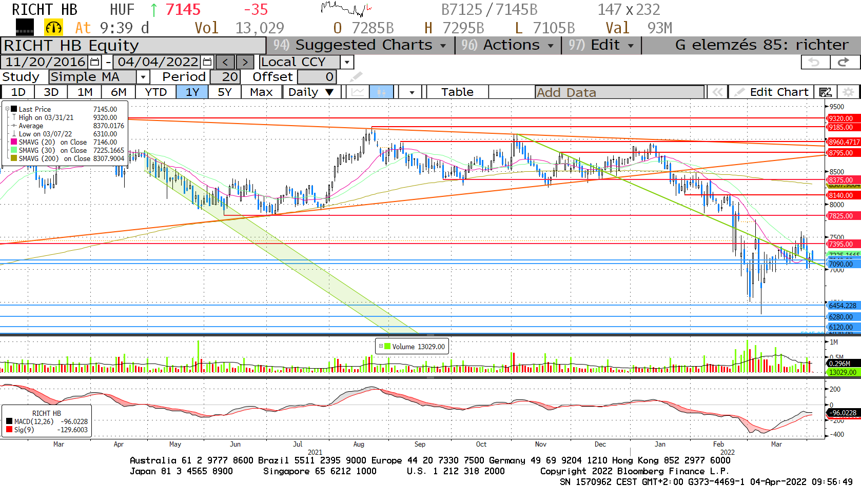The width and height of the screenshot is (861, 504).
Task: Open Simple MA study dropdown
Action: pyautogui.click(x=143, y=77)
